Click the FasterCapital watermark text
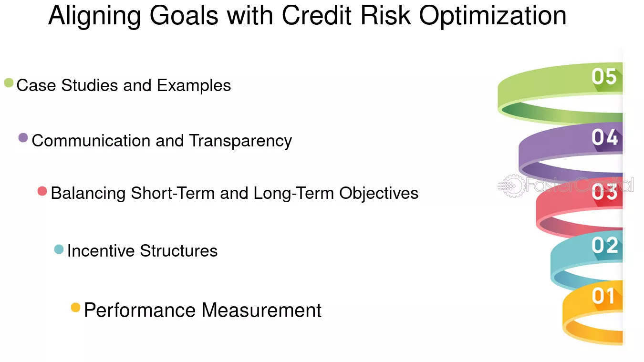Screen dimensions: 644x362 pos(580,185)
